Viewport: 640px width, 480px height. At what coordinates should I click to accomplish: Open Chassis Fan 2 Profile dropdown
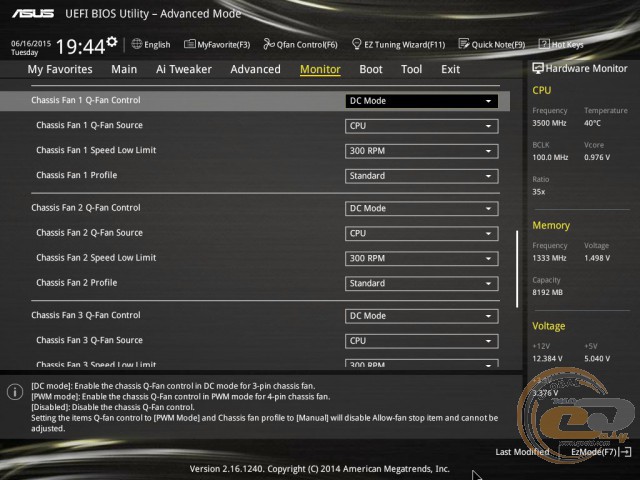tap(422, 284)
